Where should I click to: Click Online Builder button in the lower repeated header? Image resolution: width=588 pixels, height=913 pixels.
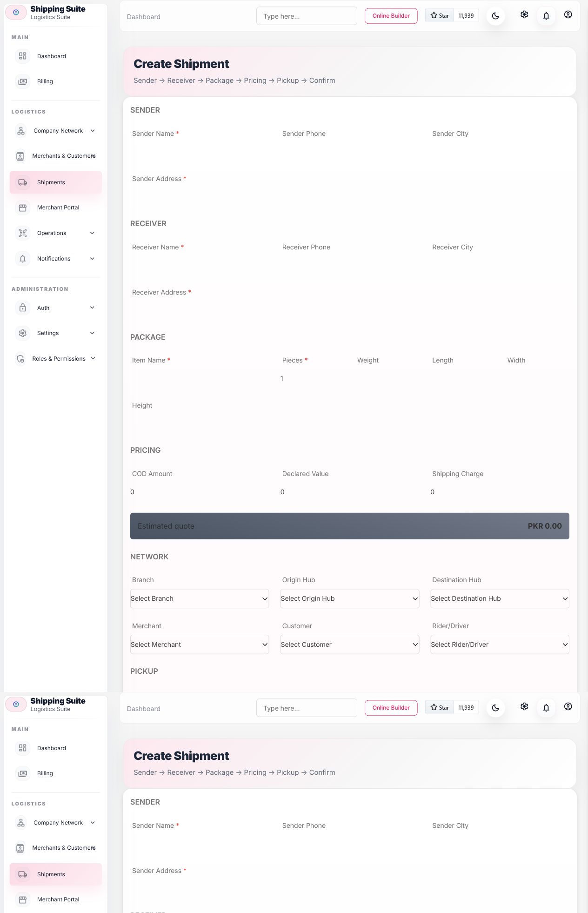click(x=391, y=708)
